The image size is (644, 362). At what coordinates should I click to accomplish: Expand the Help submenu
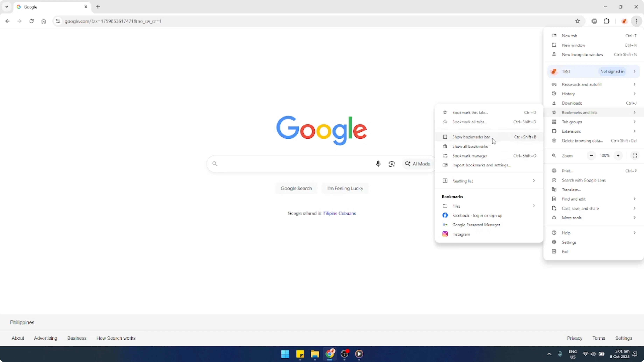[594, 233]
